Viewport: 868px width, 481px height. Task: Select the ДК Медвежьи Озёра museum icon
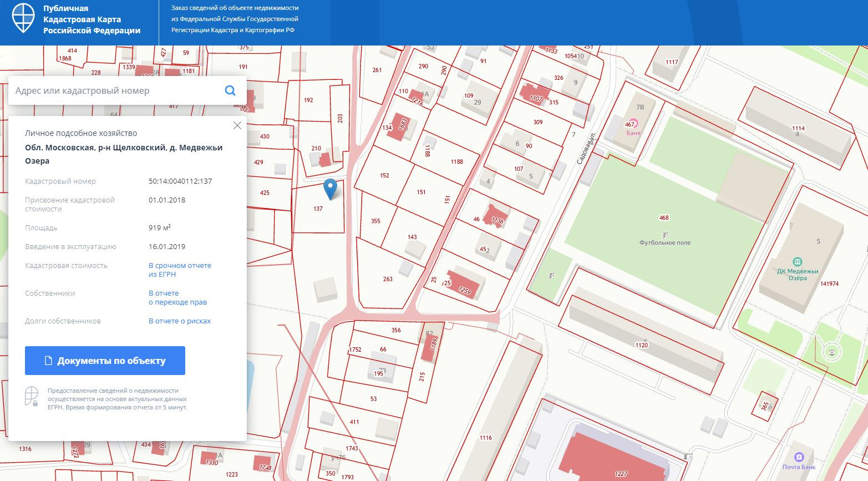point(798,262)
